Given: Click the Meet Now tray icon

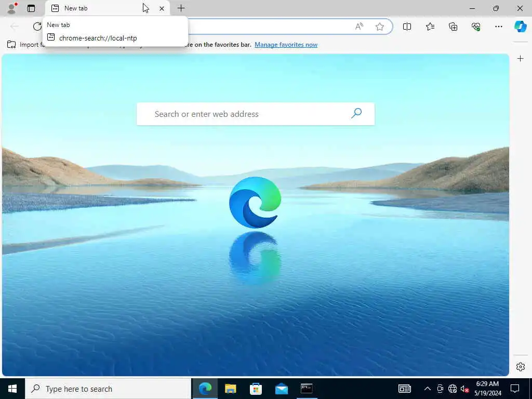Looking at the screenshot, I should 440,389.
